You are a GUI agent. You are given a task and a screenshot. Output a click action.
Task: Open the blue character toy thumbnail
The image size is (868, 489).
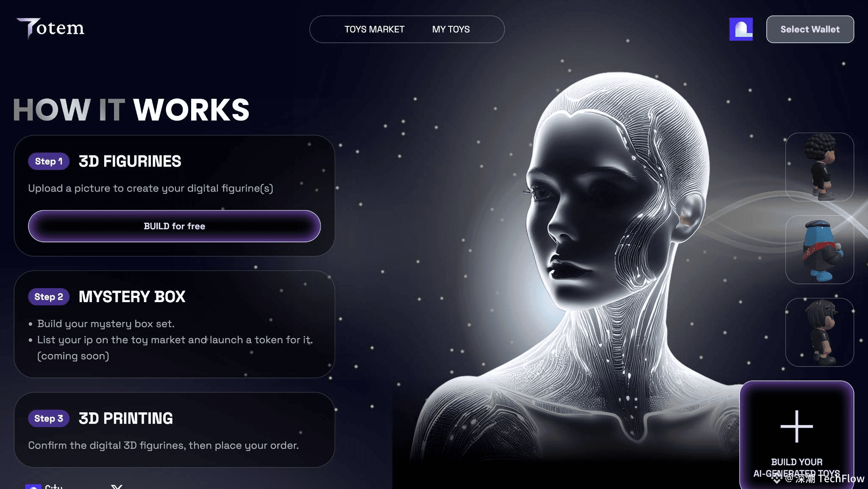point(819,250)
